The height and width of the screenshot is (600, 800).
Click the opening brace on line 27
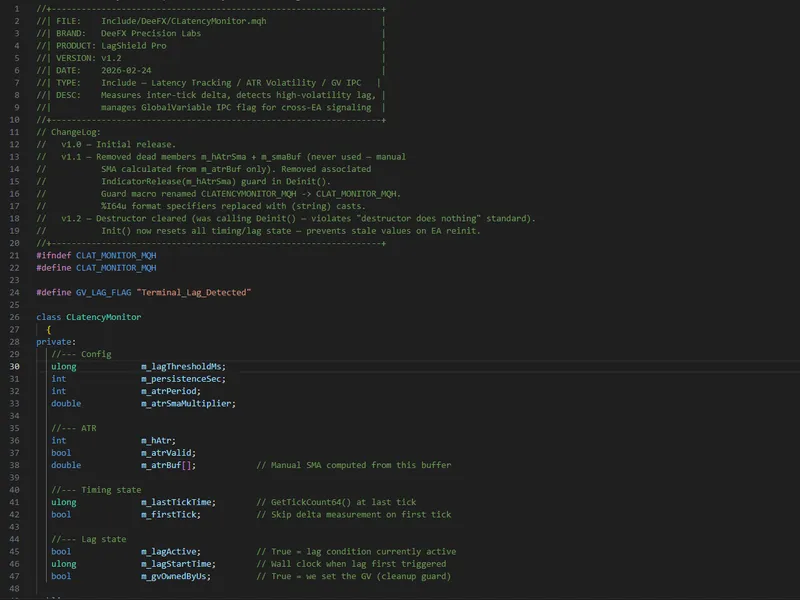[48, 330]
